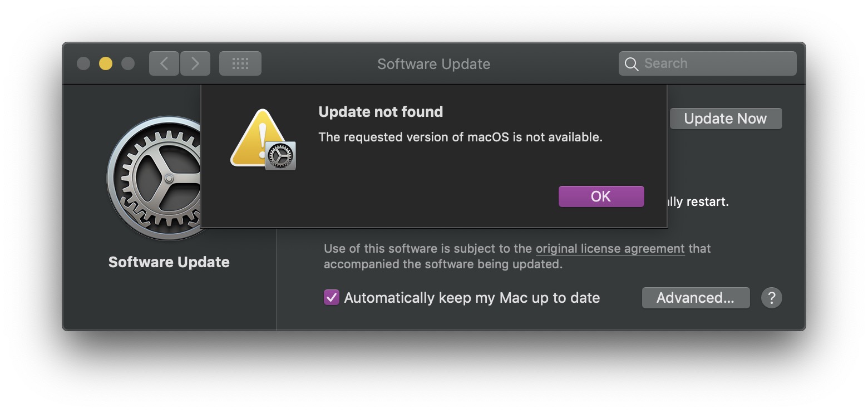Click the forward navigation arrow
Viewport: 868px width, 413px height.
click(x=195, y=63)
